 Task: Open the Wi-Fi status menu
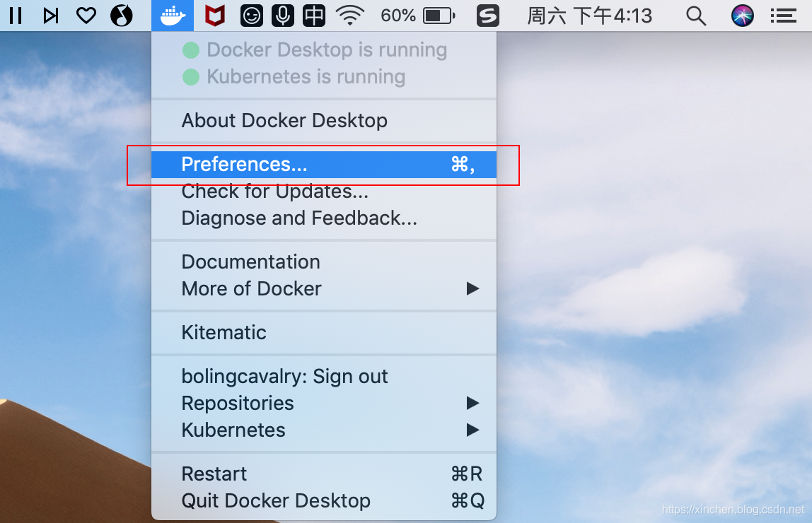350,15
